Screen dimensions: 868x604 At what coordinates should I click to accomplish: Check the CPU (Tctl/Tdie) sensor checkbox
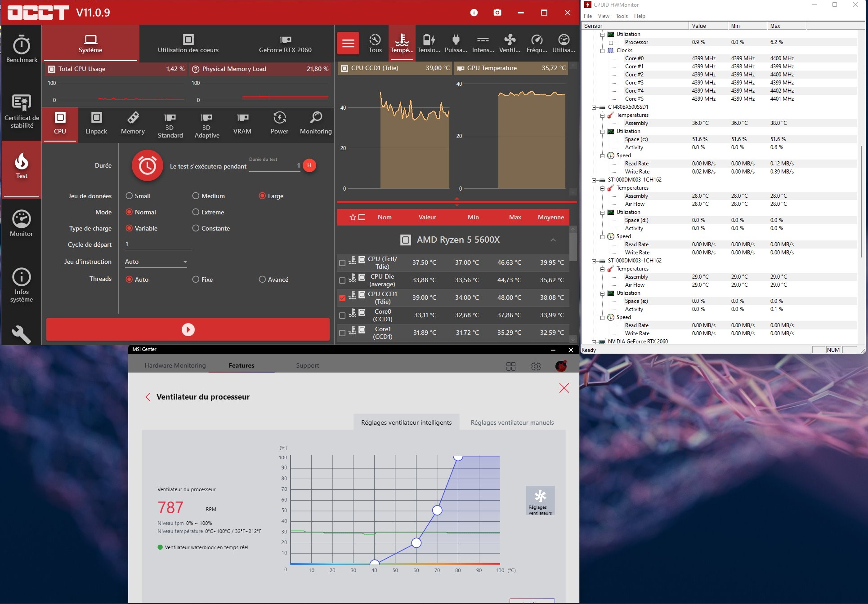pyautogui.click(x=342, y=263)
